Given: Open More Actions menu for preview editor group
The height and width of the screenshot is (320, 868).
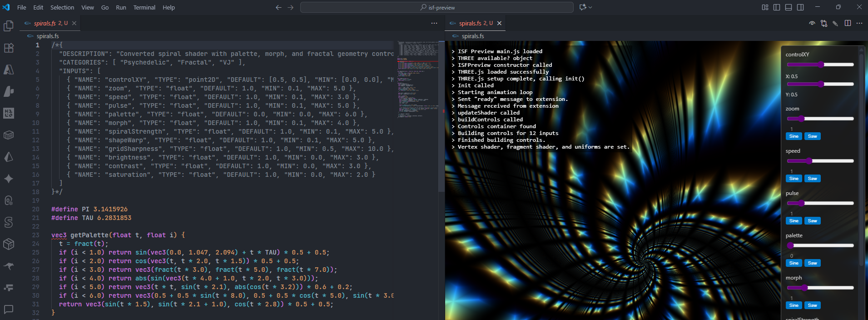Looking at the screenshot, I should click(x=859, y=23).
